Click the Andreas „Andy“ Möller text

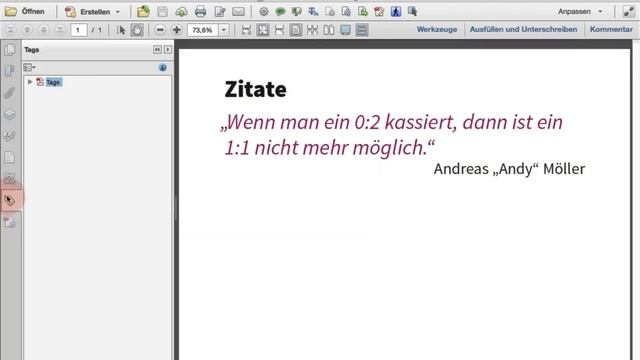[x=509, y=169]
